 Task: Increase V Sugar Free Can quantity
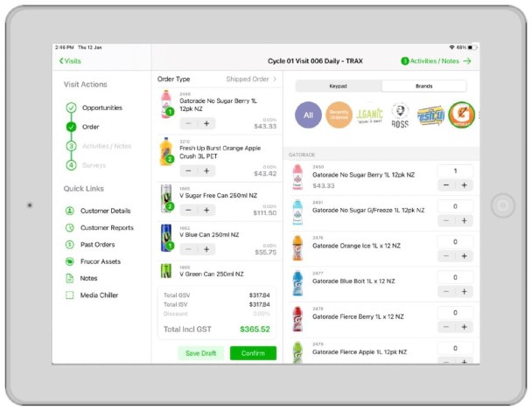206,210
